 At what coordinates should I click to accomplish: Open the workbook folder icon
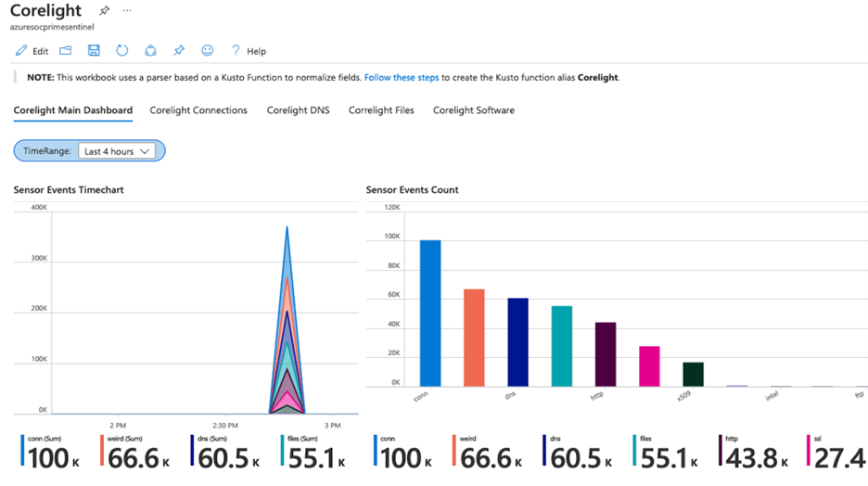[66, 51]
